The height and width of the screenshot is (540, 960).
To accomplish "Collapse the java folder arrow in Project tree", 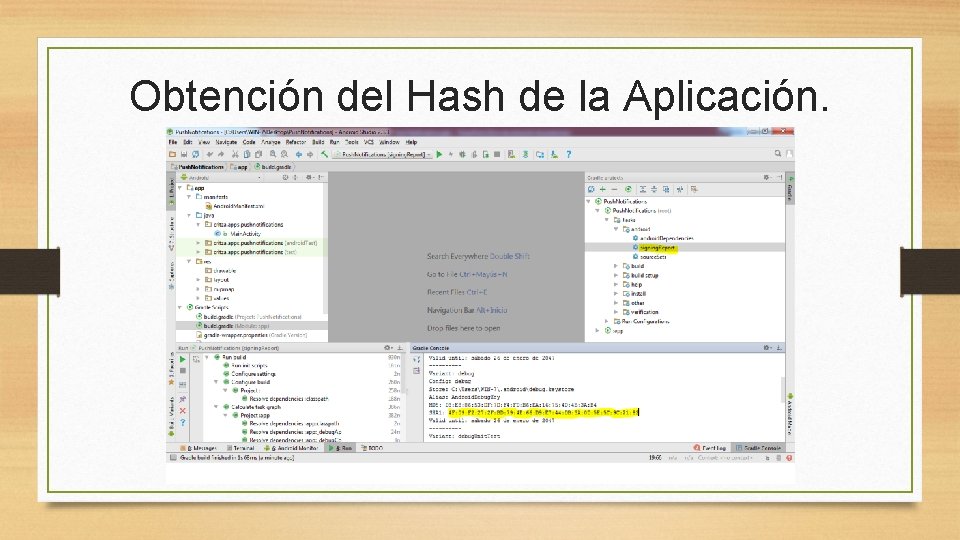I will coord(189,216).
